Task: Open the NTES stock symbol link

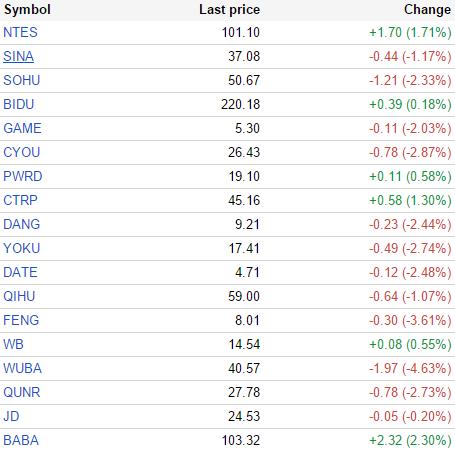Action: [x=20, y=32]
